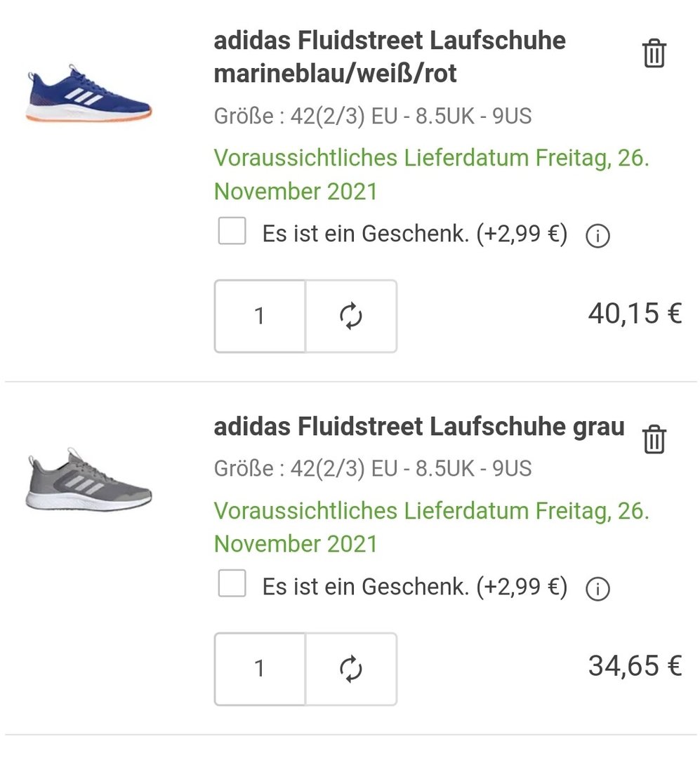
Task: Mark marineblau shoes as a gift
Action: pyautogui.click(x=232, y=231)
